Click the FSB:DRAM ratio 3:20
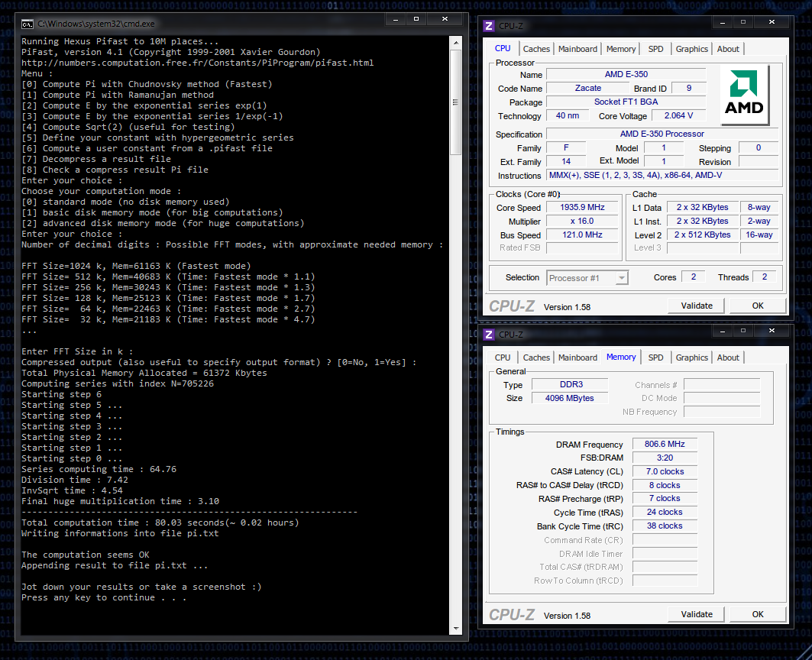The image size is (812, 660). (x=665, y=458)
